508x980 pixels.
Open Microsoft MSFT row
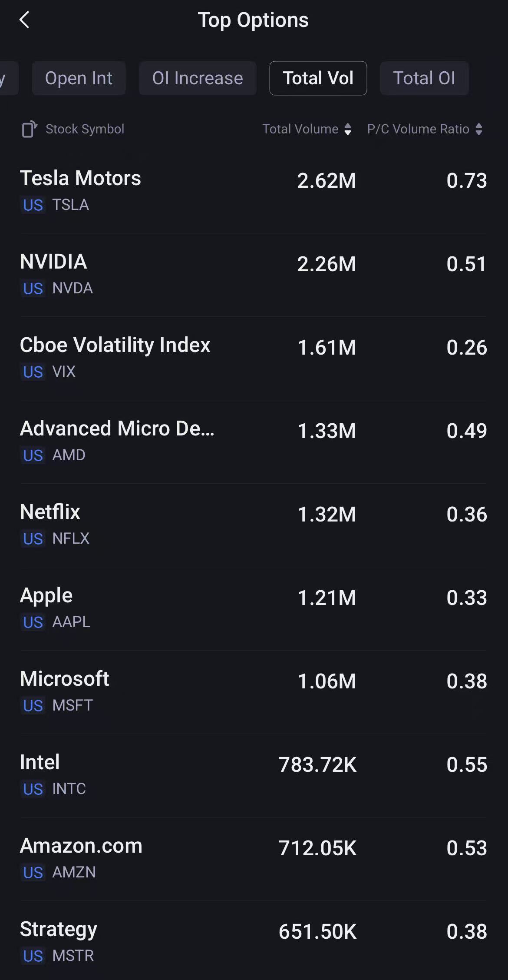pos(254,691)
